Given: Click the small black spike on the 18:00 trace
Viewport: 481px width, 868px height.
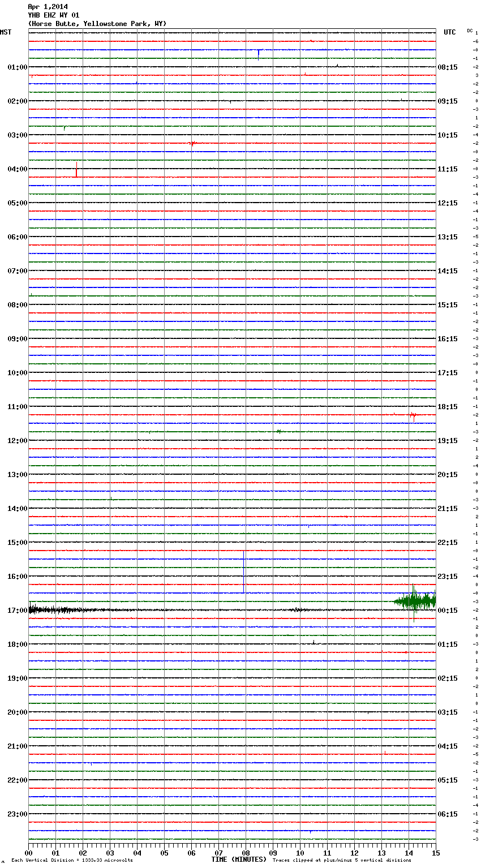Looking at the screenshot, I should (313, 642).
